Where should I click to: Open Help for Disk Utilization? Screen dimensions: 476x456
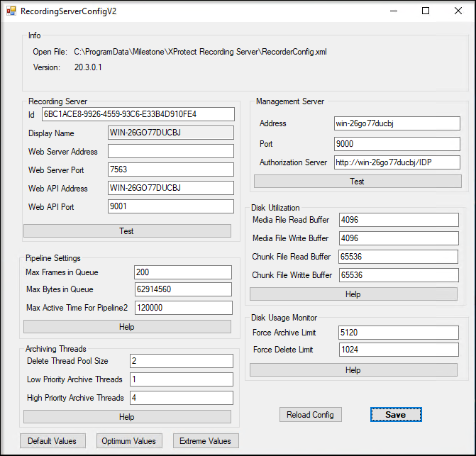click(353, 294)
